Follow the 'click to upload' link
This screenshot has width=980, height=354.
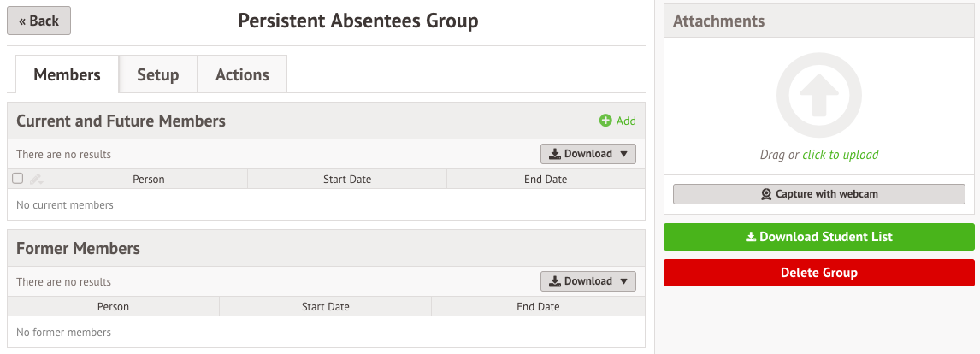840,155
